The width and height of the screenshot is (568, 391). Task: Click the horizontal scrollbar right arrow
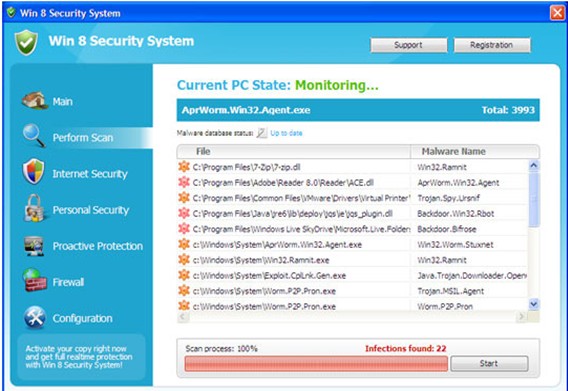(x=521, y=317)
